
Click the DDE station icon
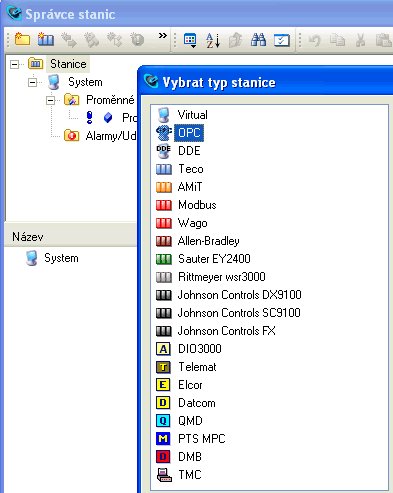click(163, 151)
